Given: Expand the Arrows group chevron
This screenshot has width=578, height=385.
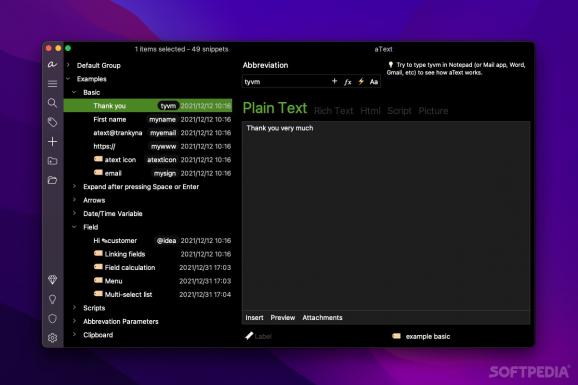Looking at the screenshot, I should (74, 200).
